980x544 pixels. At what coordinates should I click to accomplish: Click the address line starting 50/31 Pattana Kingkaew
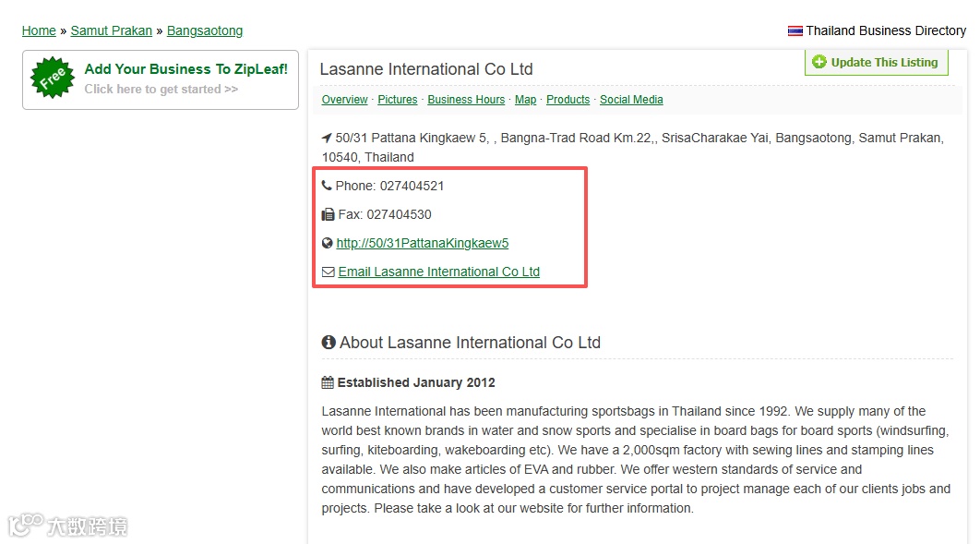632,147
